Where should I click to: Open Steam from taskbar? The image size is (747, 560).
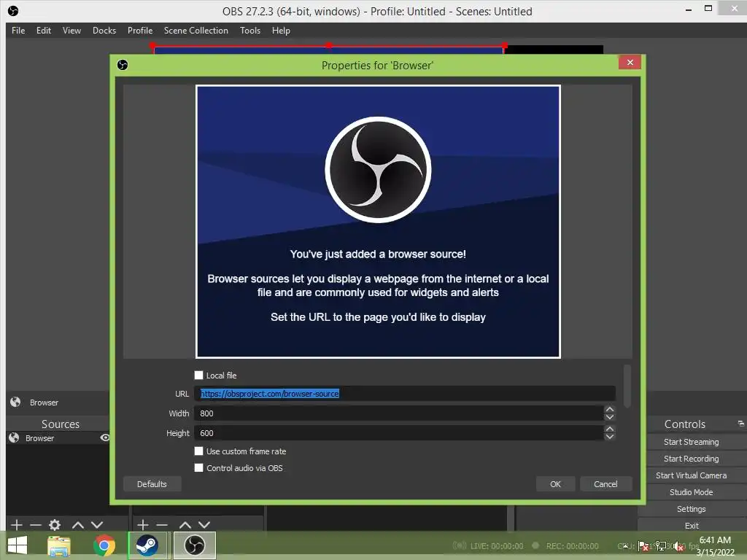[x=147, y=545]
